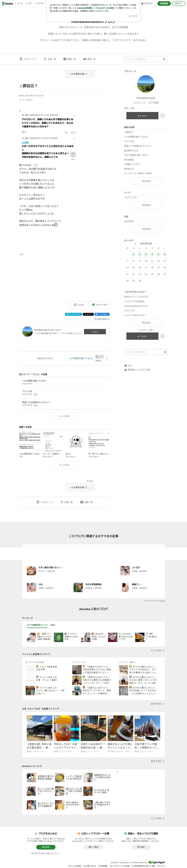This screenshot has width=187, height=868.
Task: Click the Facebook シェアする button
Action: click(102, 314)
